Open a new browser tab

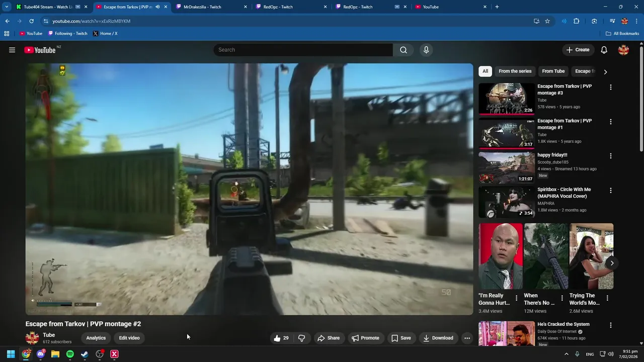tap(497, 7)
